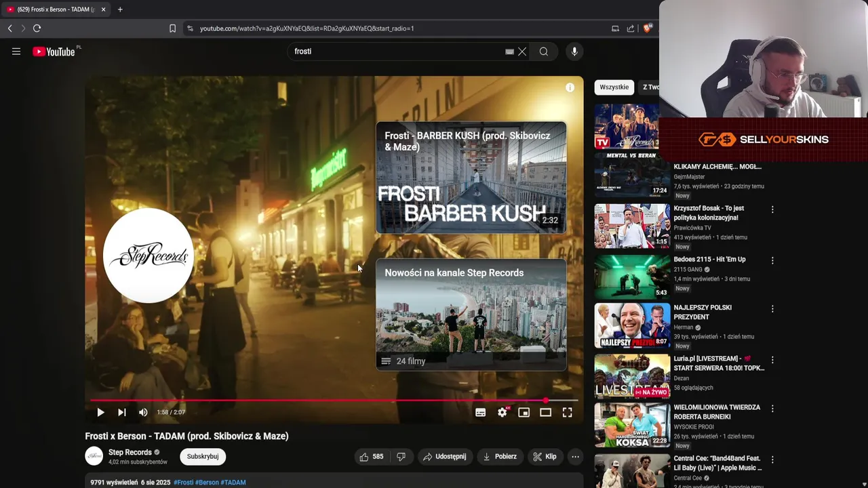Click the Subskrybuj button
This screenshot has width=868, height=488.
point(203,457)
